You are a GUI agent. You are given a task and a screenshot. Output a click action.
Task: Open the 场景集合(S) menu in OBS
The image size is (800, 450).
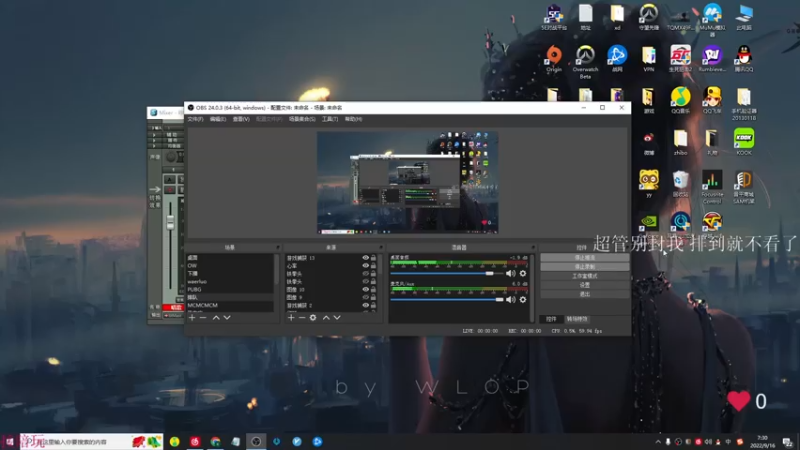tap(302, 119)
